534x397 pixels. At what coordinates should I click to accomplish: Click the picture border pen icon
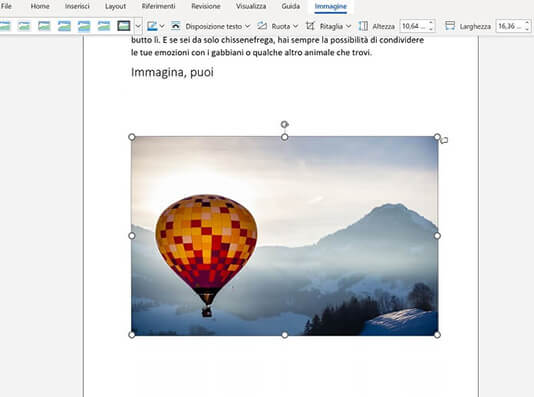[152, 26]
